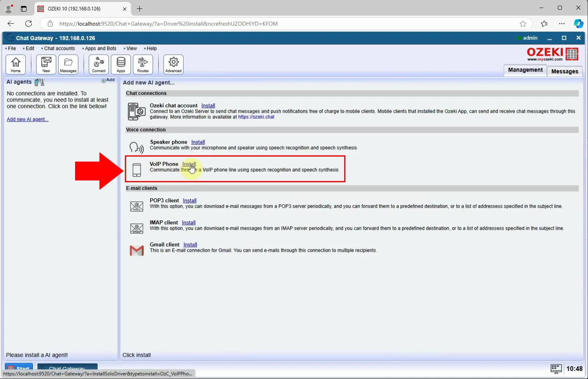Install the POP3 client
Screen dimensions: 588x379
190,201
